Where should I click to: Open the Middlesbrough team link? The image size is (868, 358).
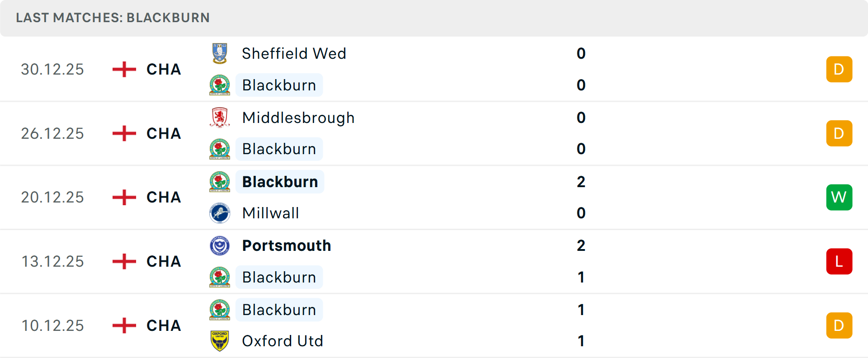tap(298, 118)
